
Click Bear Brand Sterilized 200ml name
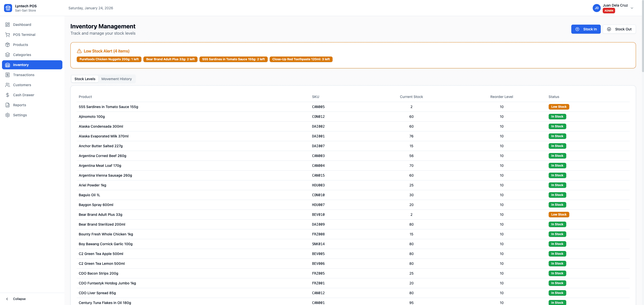(102, 224)
